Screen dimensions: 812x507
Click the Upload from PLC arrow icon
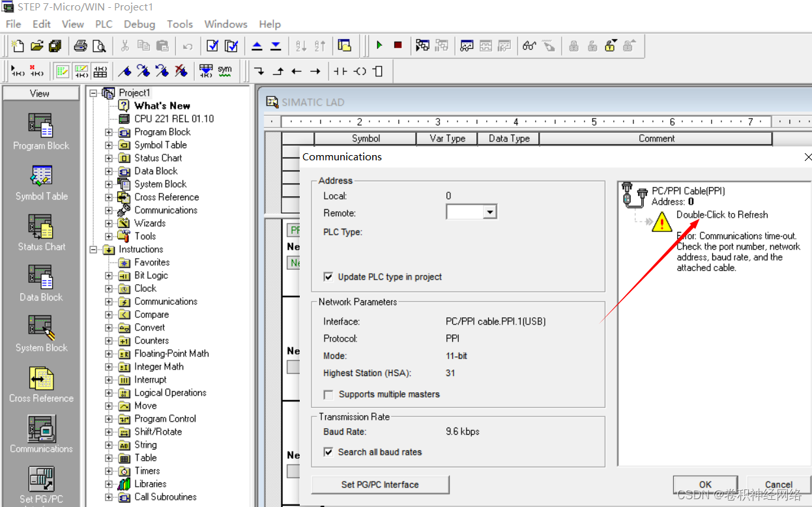click(257, 46)
